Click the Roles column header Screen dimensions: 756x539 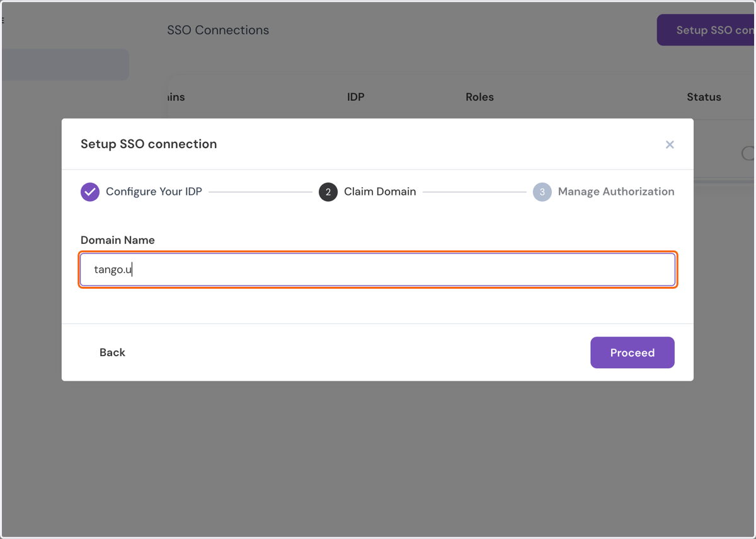(x=479, y=97)
